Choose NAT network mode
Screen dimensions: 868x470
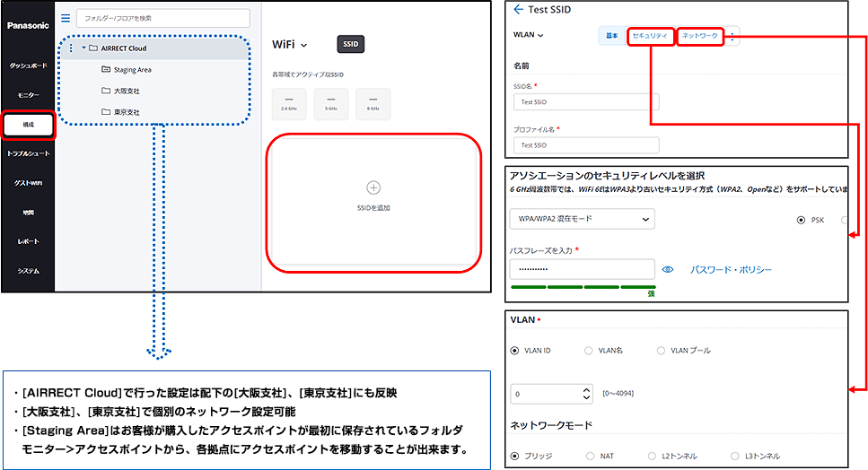click(590, 457)
